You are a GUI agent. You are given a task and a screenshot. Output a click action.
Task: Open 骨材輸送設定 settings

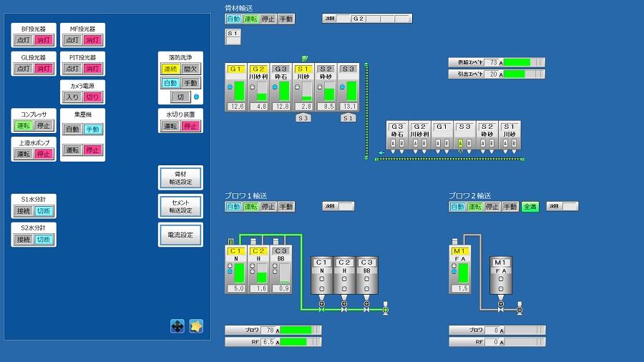[x=180, y=177]
